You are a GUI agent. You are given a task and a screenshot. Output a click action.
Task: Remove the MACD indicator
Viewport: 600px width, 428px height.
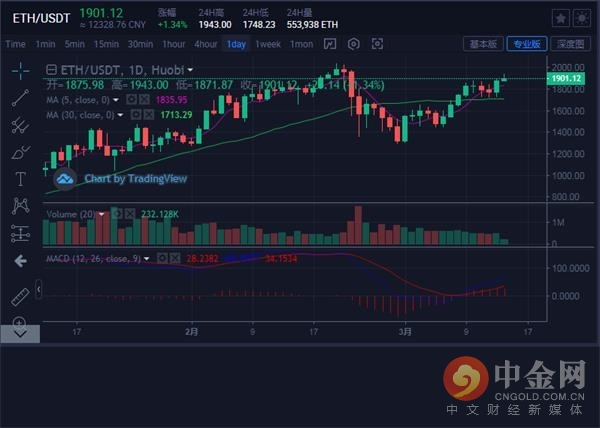click(175, 259)
